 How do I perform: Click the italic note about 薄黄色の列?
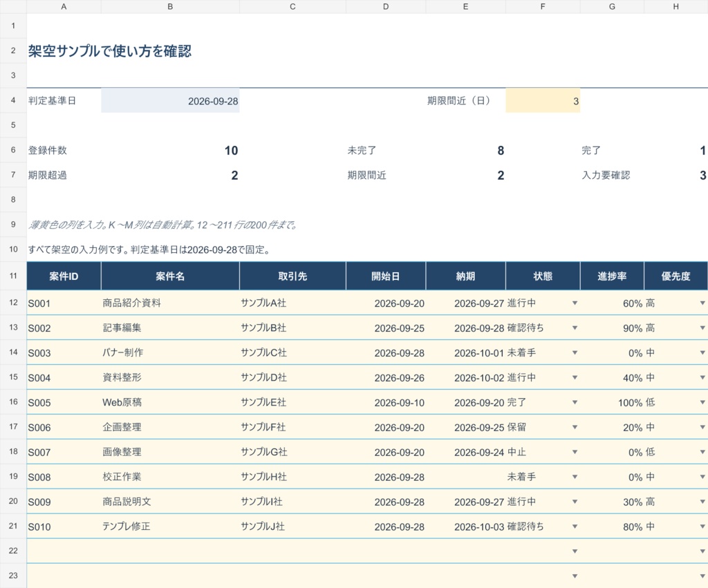(162, 225)
